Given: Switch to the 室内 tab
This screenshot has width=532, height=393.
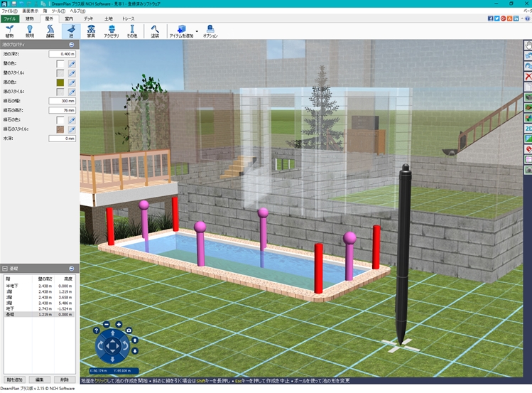Looking at the screenshot, I should coord(69,18).
